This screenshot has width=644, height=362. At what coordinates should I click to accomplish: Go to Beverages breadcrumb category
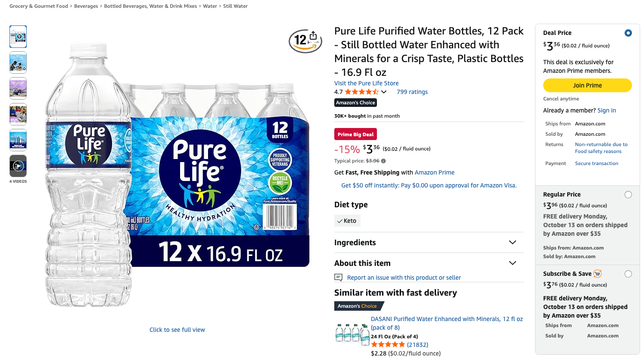point(86,6)
